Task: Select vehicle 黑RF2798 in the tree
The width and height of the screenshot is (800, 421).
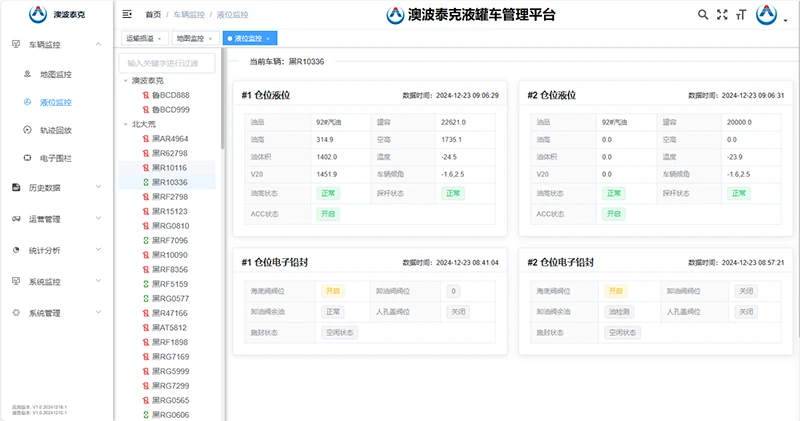Action: tap(169, 197)
